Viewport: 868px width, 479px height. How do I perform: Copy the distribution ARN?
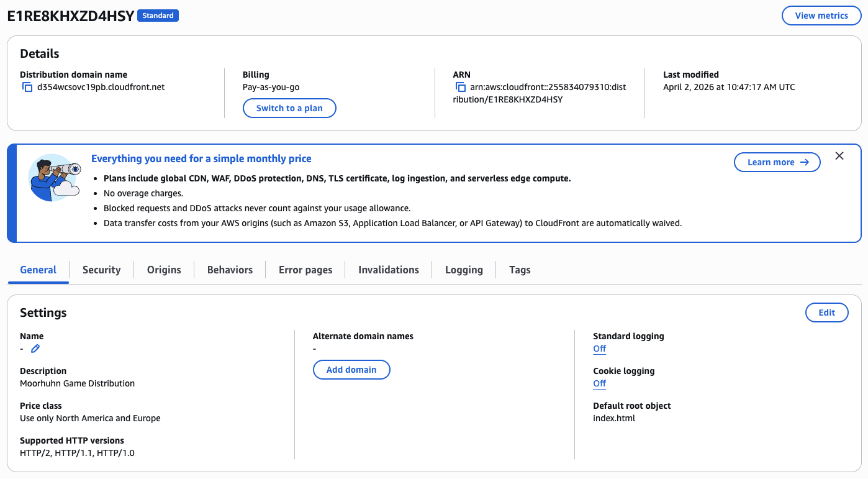(x=461, y=87)
